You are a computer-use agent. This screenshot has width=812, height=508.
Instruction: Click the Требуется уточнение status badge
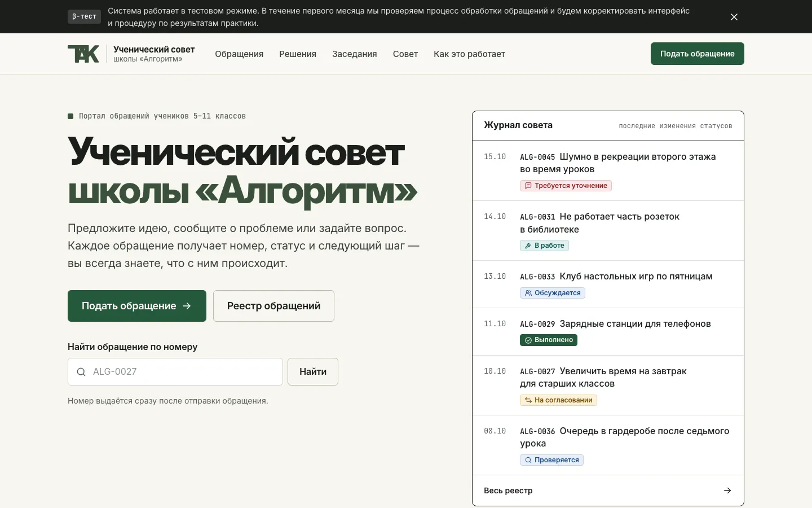coord(566,186)
